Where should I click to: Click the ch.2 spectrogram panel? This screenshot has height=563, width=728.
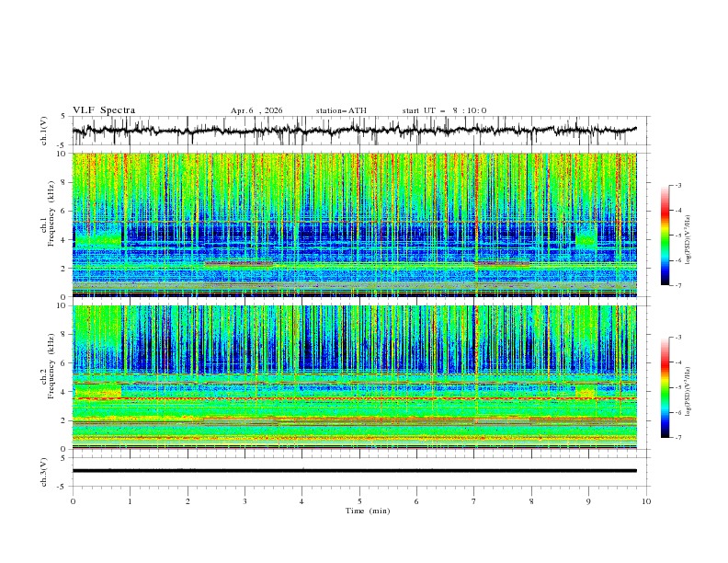355,377
